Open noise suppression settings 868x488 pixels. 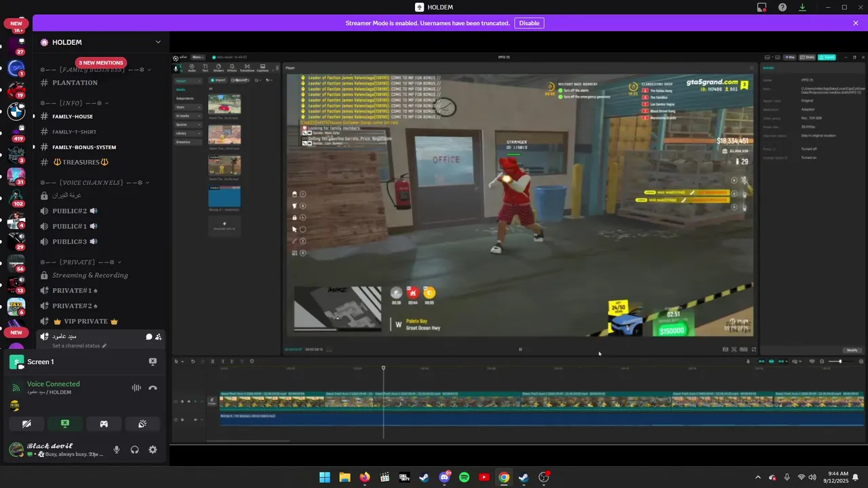point(136,388)
